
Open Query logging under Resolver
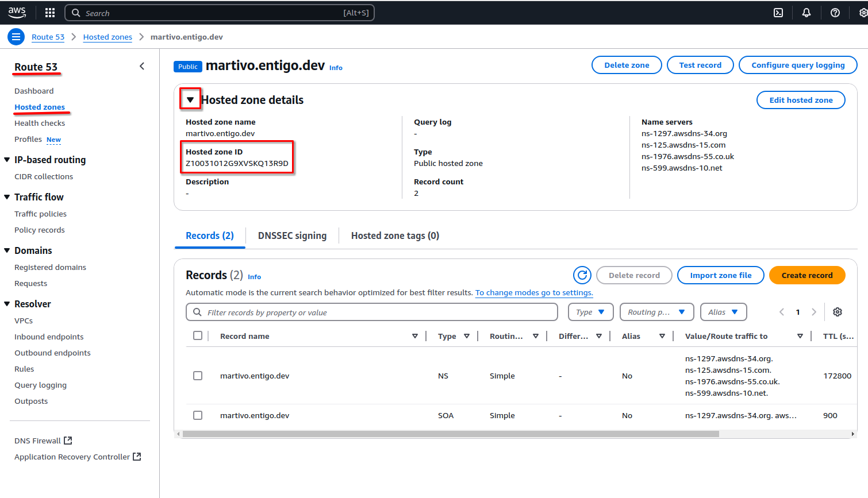click(x=40, y=385)
